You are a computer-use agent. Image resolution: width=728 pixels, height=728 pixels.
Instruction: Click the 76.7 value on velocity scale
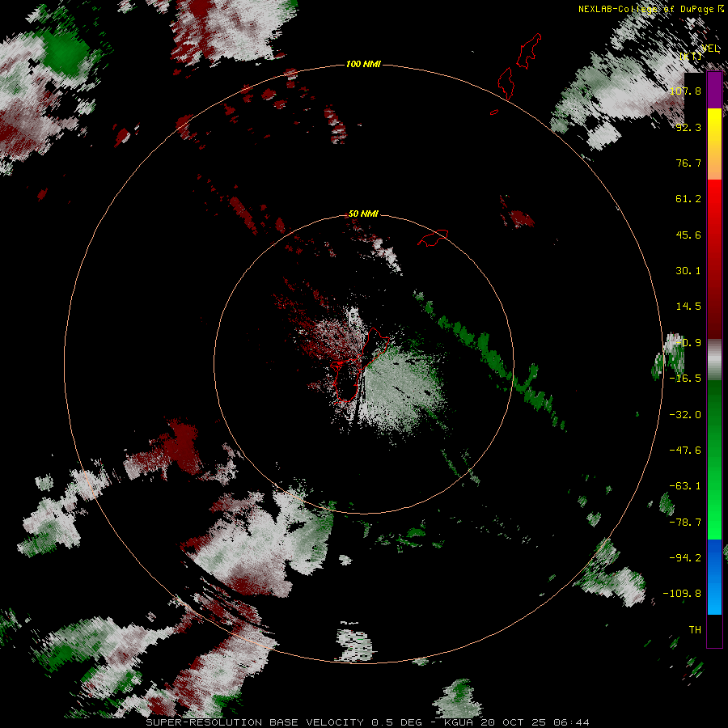(x=688, y=163)
